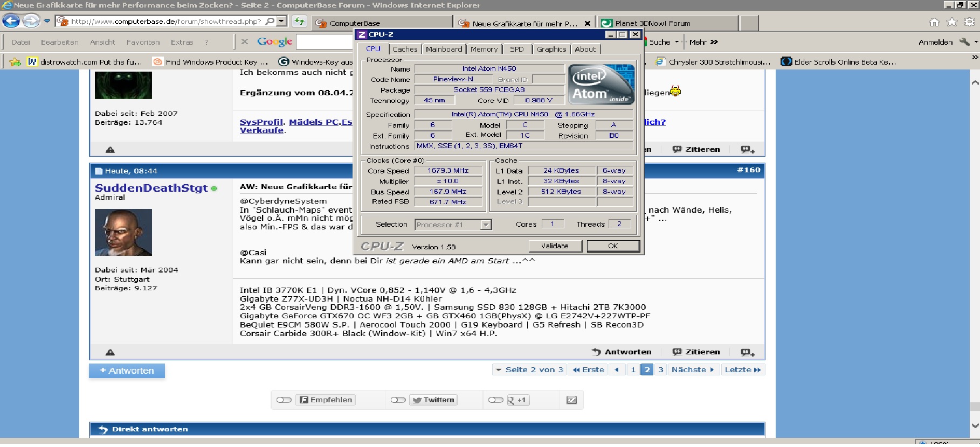The width and height of the screenshot is (980, 447).
Task: Go to page 3 in pagination
Action: pyautogui.click(x=661, y=369)
